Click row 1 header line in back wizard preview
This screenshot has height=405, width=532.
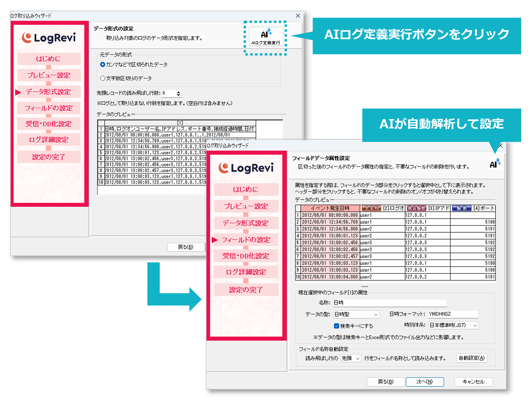coord(180,129)
